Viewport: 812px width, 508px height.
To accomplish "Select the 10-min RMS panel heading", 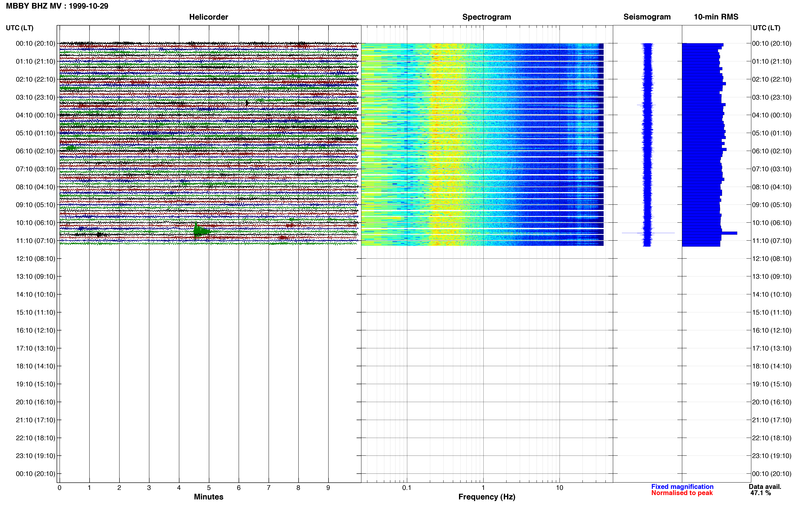I will click(716, 17).
